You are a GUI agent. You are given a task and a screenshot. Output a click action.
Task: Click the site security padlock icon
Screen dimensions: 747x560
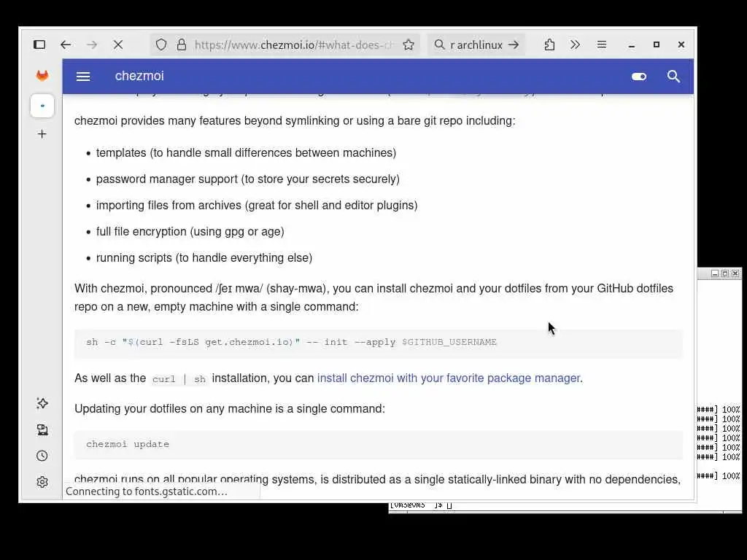point(182,44)
